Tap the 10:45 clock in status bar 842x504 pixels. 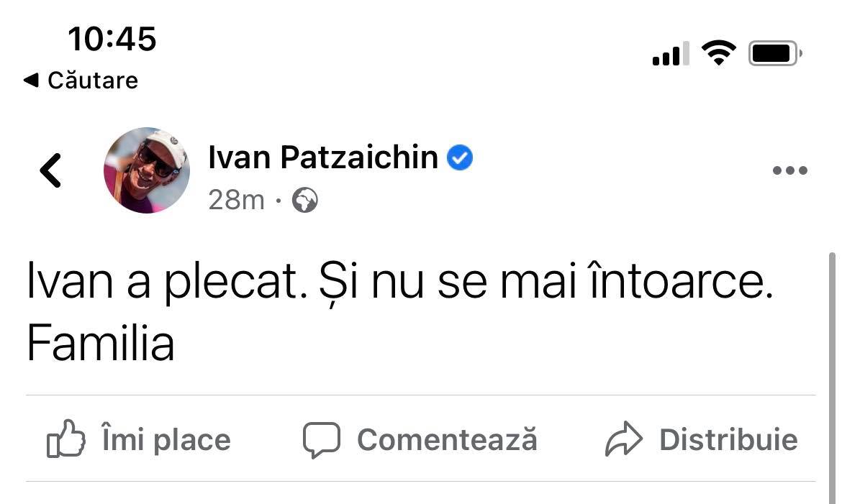click(112, 38)
